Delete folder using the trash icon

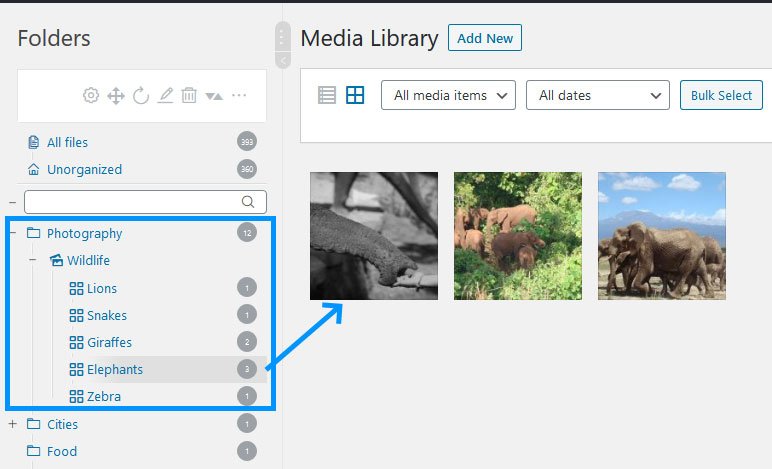click(190, 96)
